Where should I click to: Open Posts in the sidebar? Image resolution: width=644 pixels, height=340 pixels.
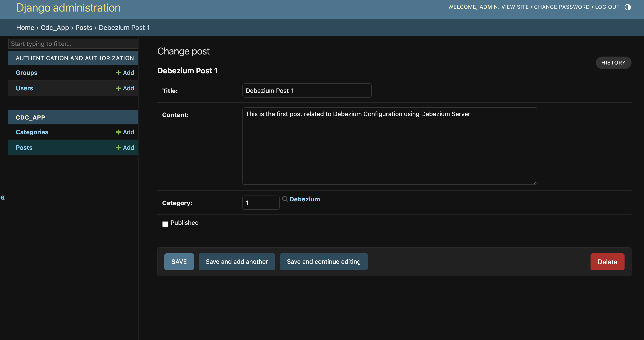[24, 147]
